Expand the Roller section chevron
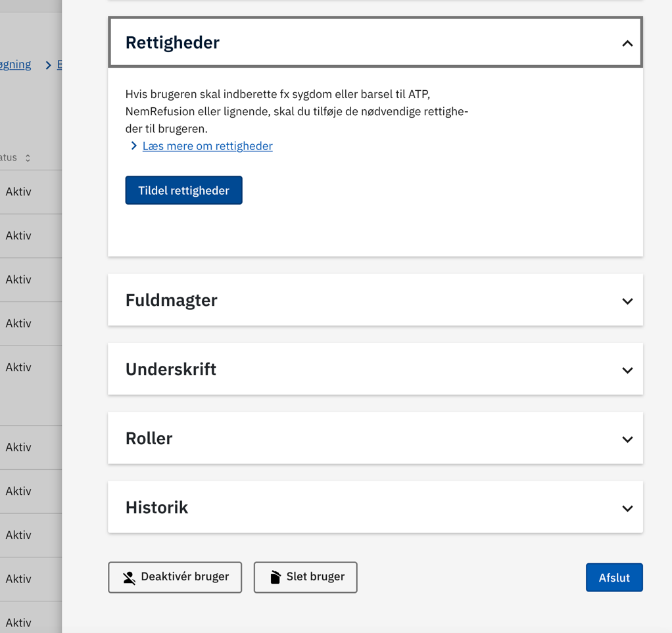672x633 pixels. tap(627, 439)
